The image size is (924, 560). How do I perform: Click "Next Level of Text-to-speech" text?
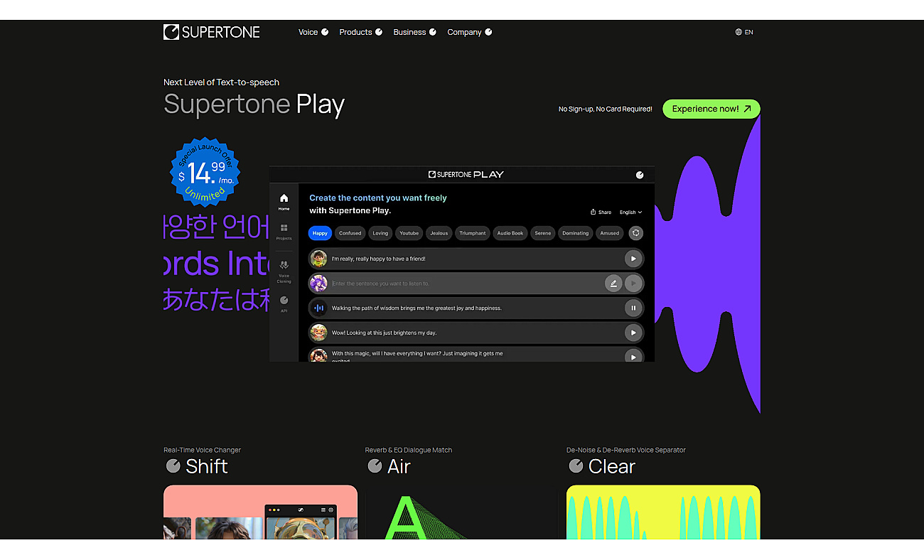[x=221, y=82]
